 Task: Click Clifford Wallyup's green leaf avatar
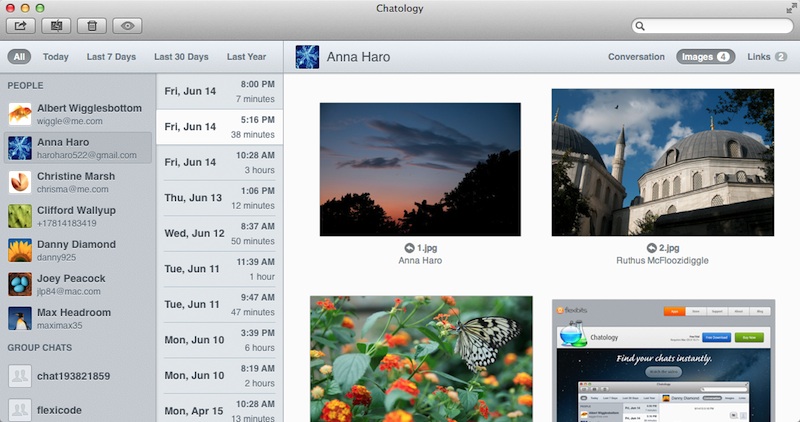(x=20, y=216)
